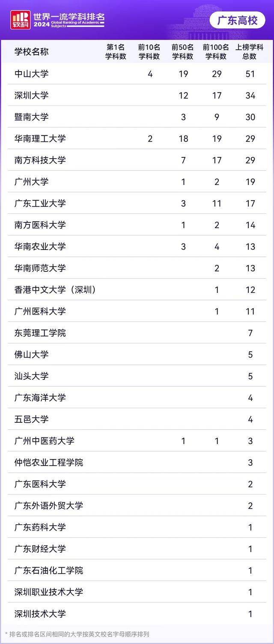The image size is (274, 644).
Task: Select the 深圳大学 school name
Action: click(32, 95)
